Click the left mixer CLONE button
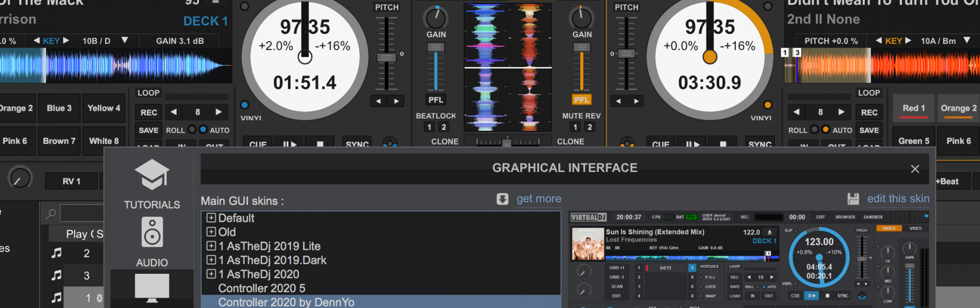The width and height of the screenshot is (980, 308). tap(445, 141)
